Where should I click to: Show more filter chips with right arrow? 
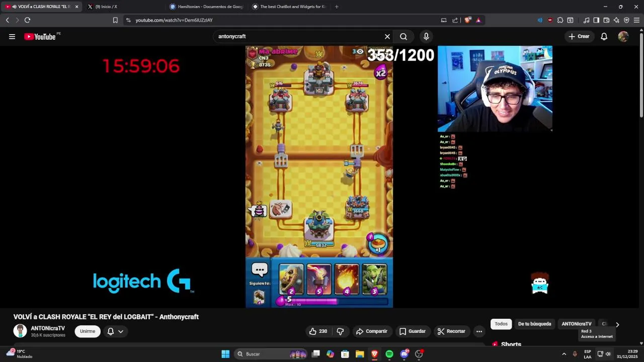click(x=617, y=324)
